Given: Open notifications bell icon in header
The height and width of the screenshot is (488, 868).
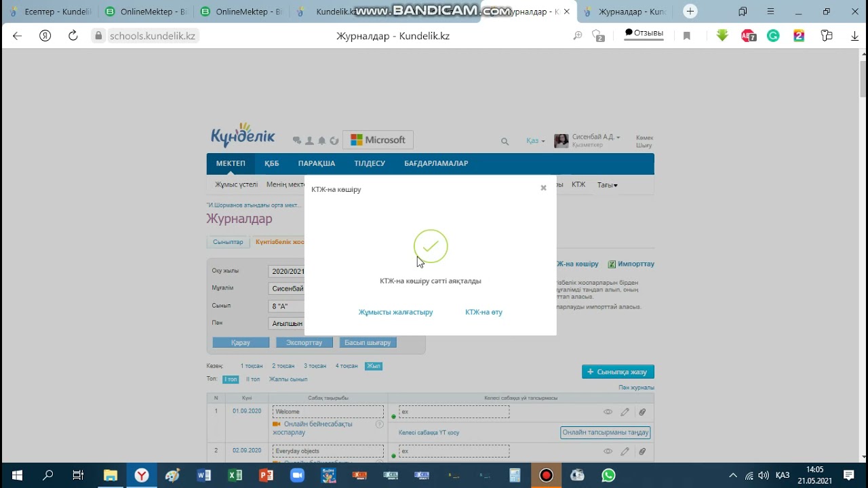Looking at the screenshot, I should (321, 140).
